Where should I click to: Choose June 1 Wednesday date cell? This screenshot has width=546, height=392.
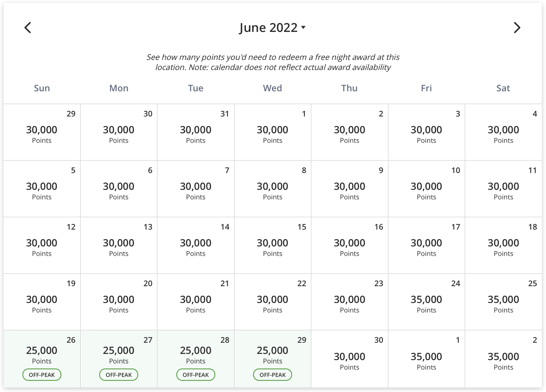coord(273,132)
